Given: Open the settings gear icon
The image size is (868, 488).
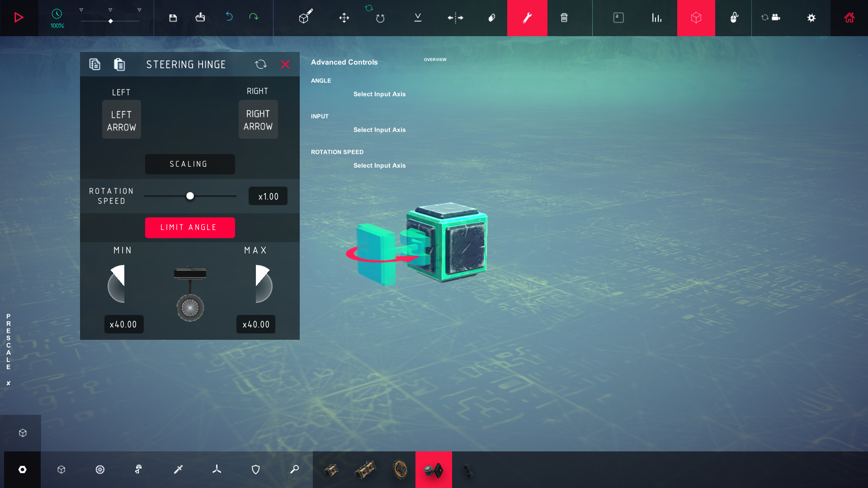Looking at the screenshot, I should [x=811, y=18].
